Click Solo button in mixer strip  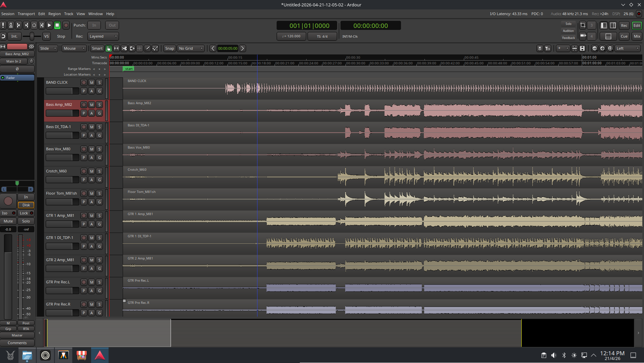click(26, 221)
